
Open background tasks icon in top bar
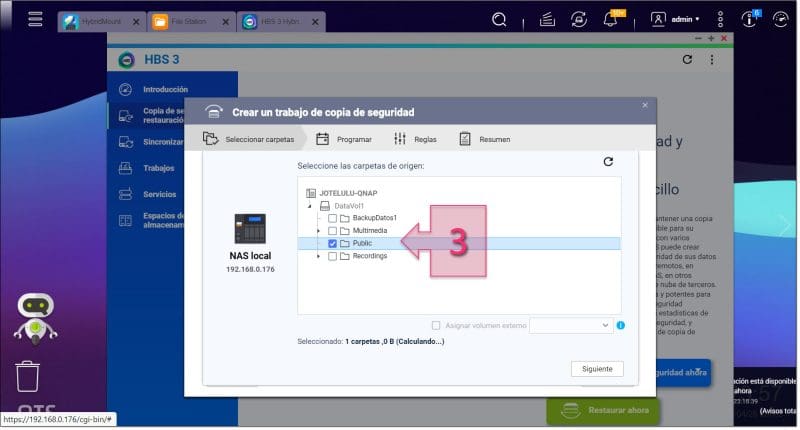(x=547, y=20)
